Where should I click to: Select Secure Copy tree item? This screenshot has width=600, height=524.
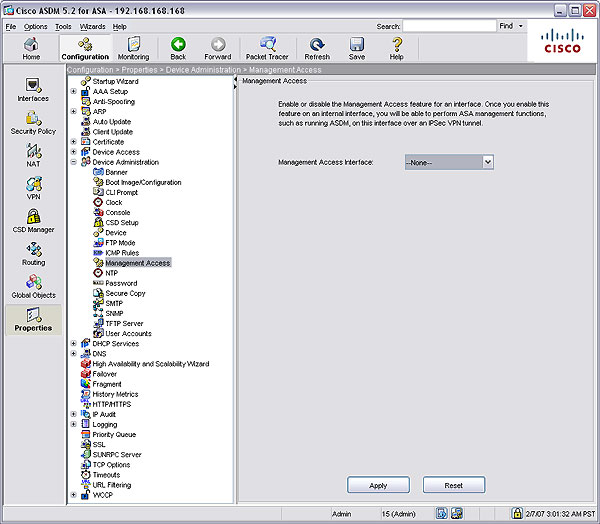126,293
